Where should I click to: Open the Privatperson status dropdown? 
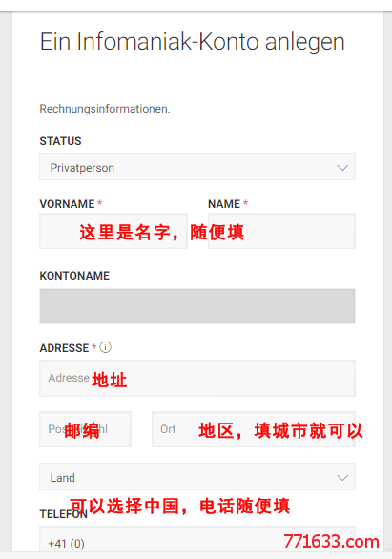(197, 167)
